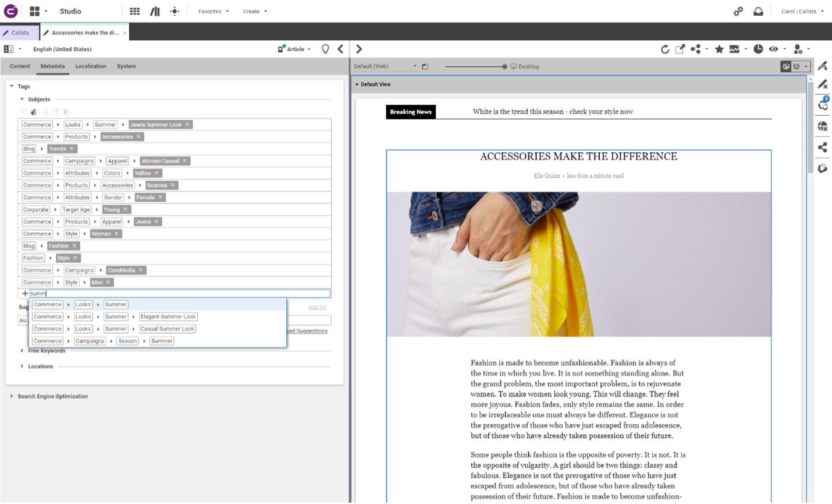832x504 pixels.
Task: Open the Carol | Calista user menu
Action: [x=803, y=11]
